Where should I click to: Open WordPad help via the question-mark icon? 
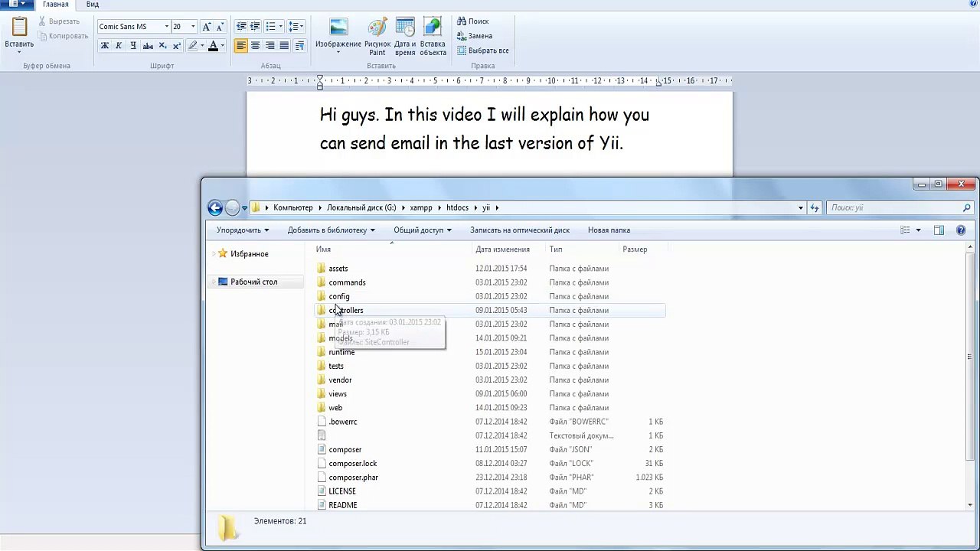pos(973,5)
